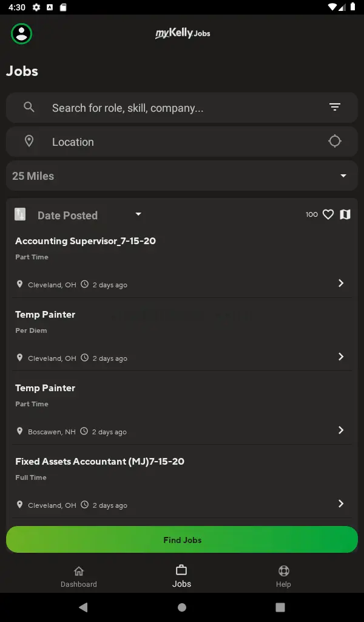The height and width of the screenshot is (622, 364).
Task: Open the profile avatar icon
Action: 22,33
